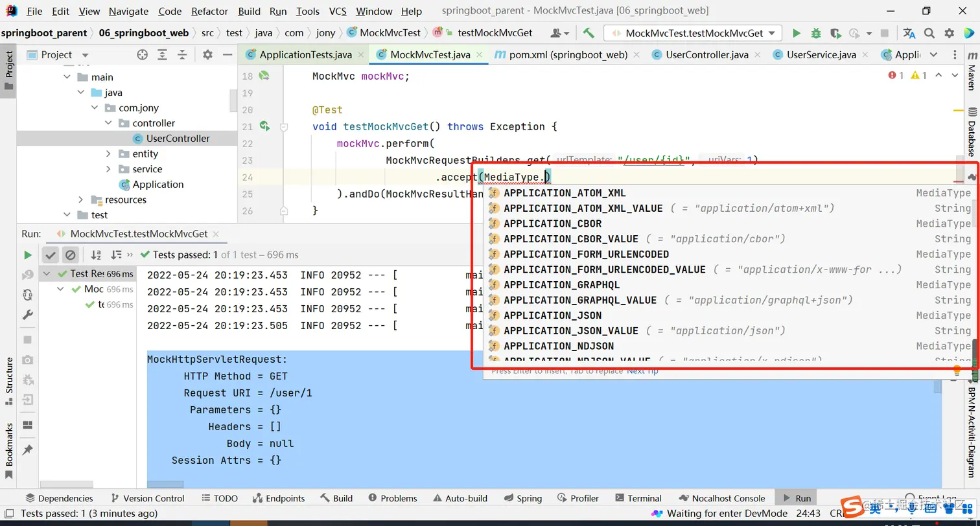Select Application class in the project tree
980x526 pixels.
click(158, 185)
